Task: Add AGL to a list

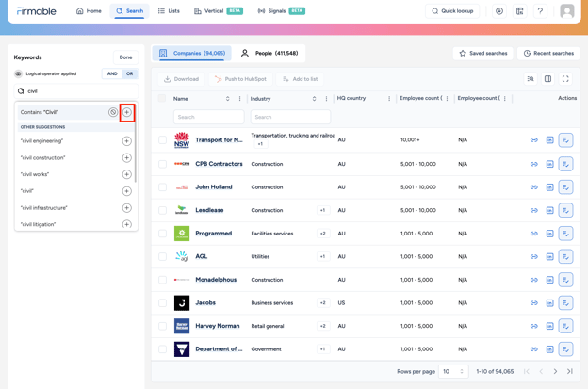Action: pos(565,257)
